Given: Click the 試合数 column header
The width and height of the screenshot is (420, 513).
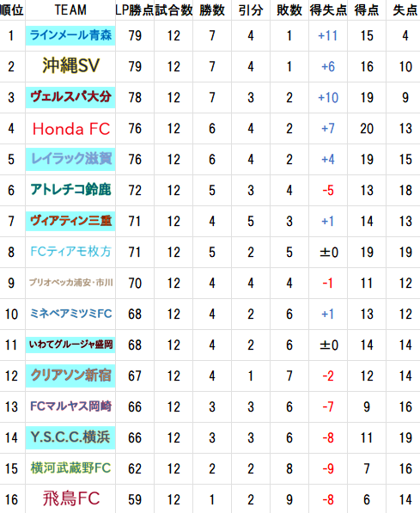Looking at the screenshot, I should pyautogui.click(x=173, y=10).
